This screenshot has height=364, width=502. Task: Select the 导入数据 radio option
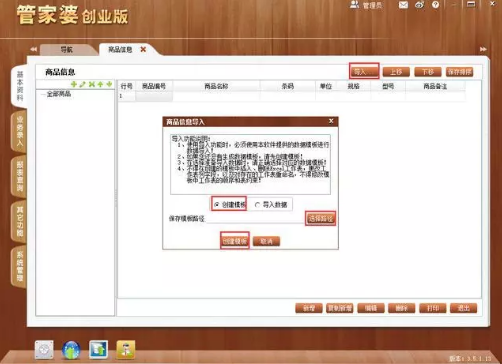tap(257, 205)
